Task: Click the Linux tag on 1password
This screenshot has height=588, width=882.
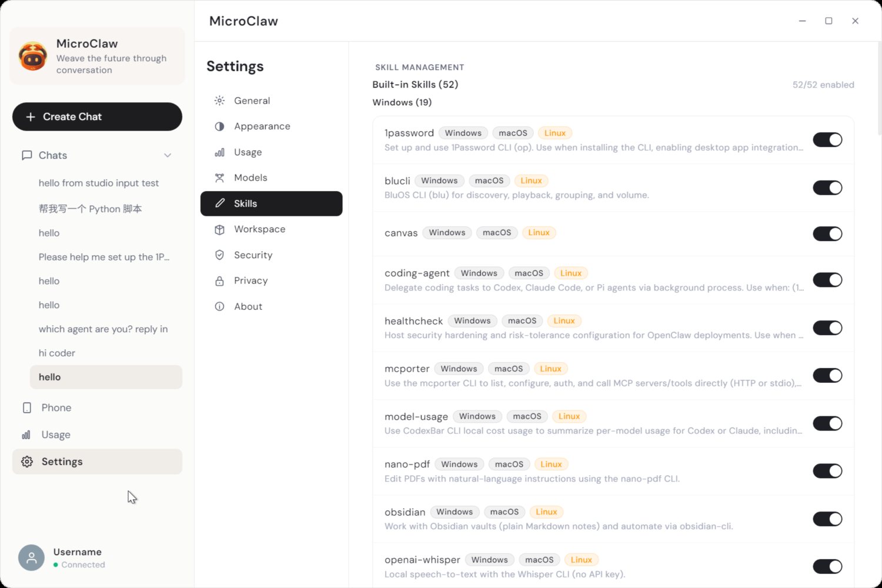Action: tap(555, 133)
